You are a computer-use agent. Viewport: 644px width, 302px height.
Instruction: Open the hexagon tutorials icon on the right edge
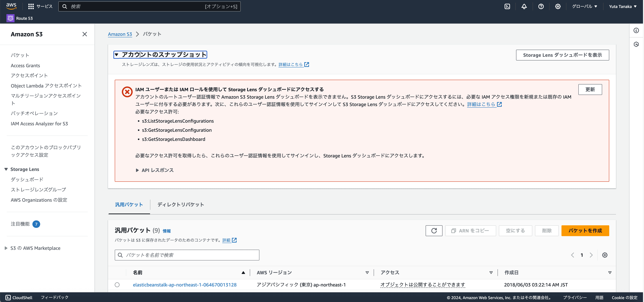(636, 44)
